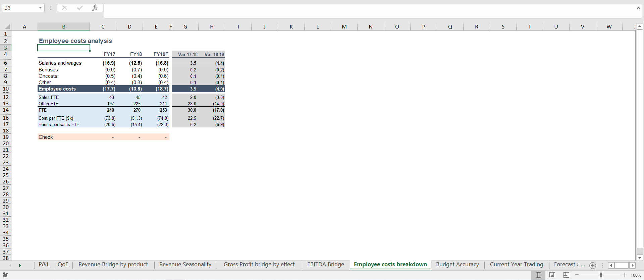Viewport: 644px width, 280px height.
Task: Click the (74.0) cost per FTE cell
Action: [163, 118]
